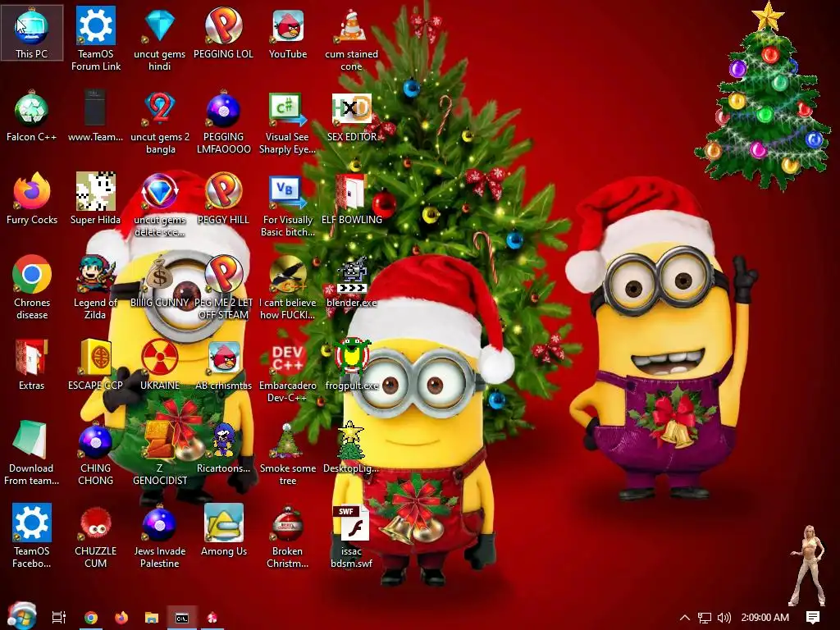
Task: Select the Falcon C++ recycle icon
Action: pyautogui.click(x=32, y=116)
